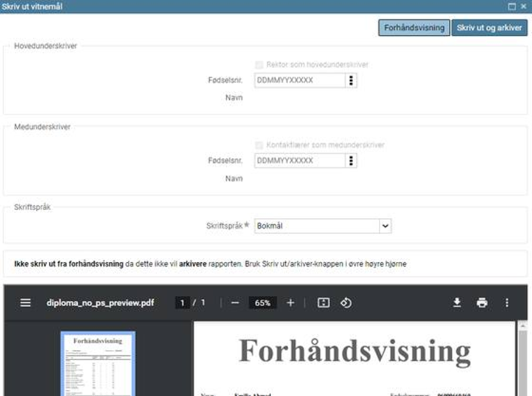Select the page 1 thumbnail
532x396 pixels.
[x=98, y=364]
